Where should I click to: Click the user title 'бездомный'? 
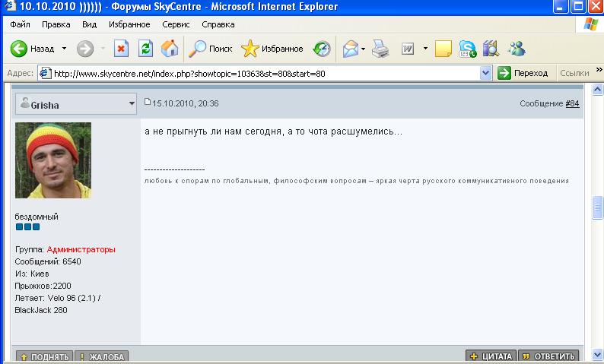pyautogui.click(x=37, y=217)
